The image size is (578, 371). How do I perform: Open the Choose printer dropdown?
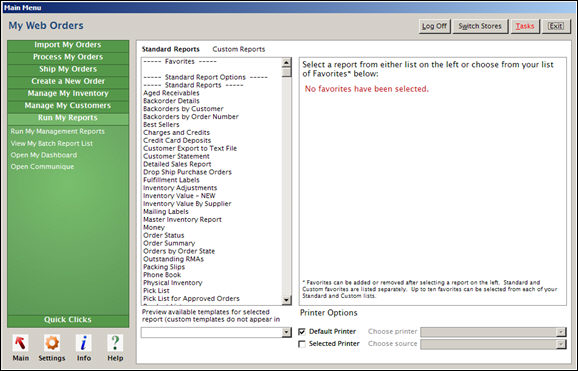tap(561, 332)
